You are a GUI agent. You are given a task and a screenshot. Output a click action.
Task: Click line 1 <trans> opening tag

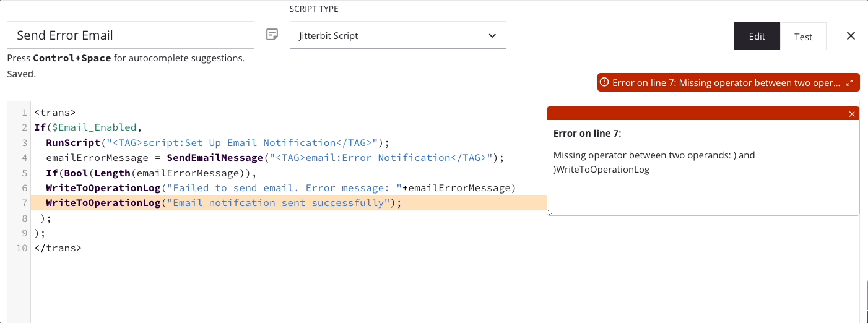coord(54,113)
